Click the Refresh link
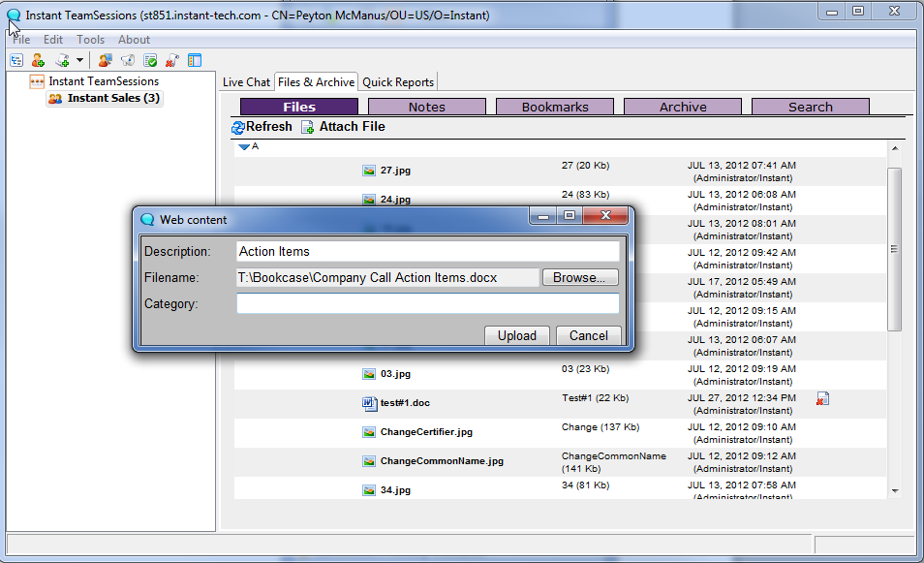Image resolution: width=924 pixels, height=563 pixels. point(268,127)
